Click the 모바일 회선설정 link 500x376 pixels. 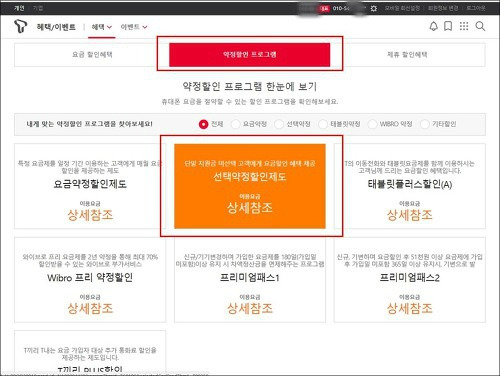[x=402, y=8]
